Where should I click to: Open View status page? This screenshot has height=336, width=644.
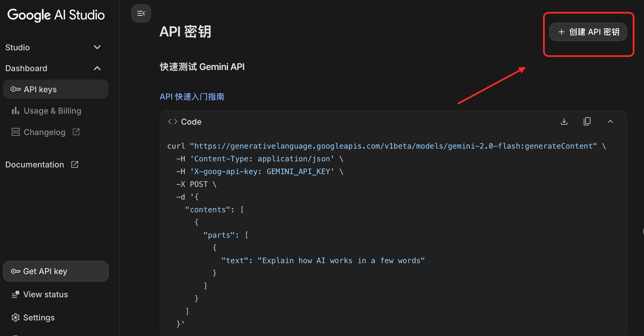pyautogui.click(x=45, y=294)
